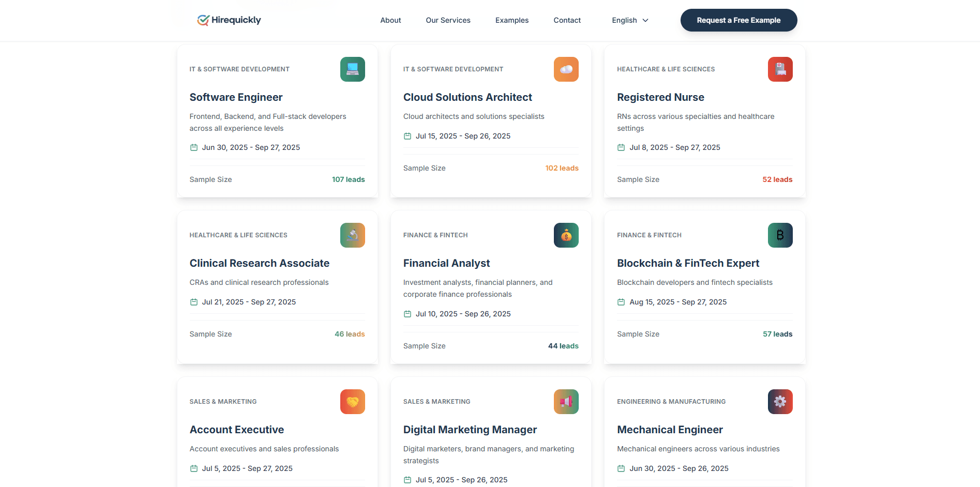Click the Engineering & Manufacturing category label
Viewport: 980px width, 487px height.
click(671, 402)
